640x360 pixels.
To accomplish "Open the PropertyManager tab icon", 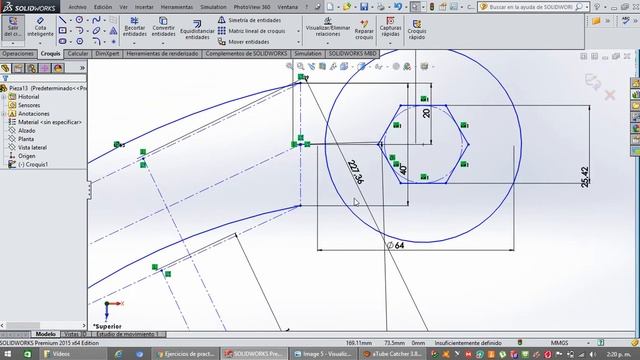I will [18, 68].
